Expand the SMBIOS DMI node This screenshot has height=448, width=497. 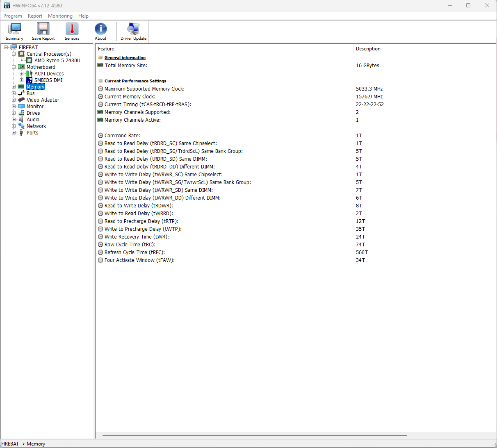click(x=22, y=80)
